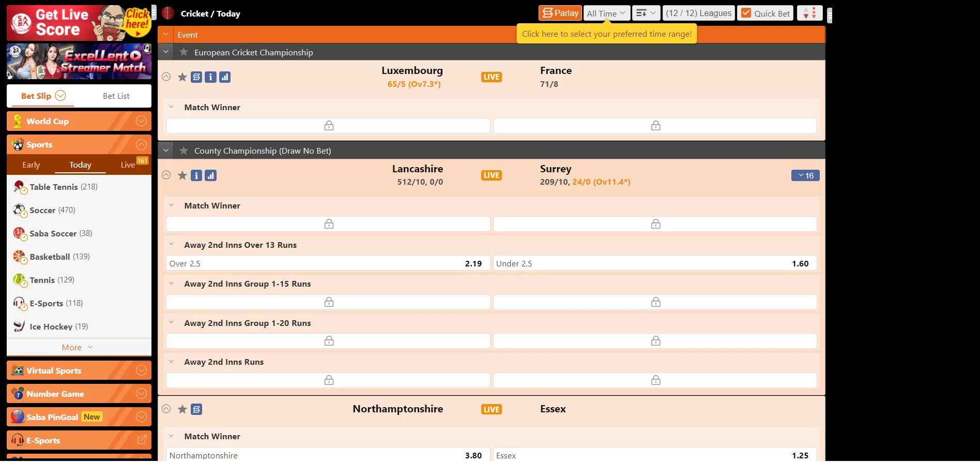This screenshot has width=980, height=462.
Task: Collapse Away 2nd Inns Group 1-20 Runs market
Action: click(x=171, y=323)
